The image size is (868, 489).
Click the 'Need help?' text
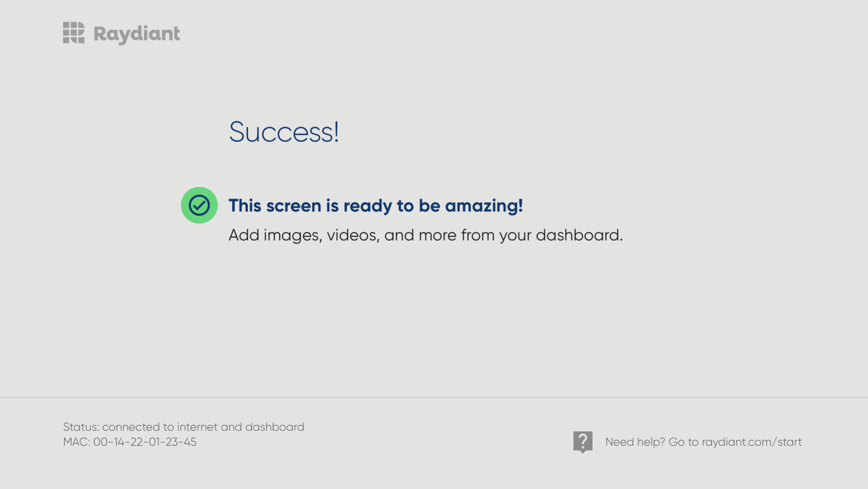635,442
